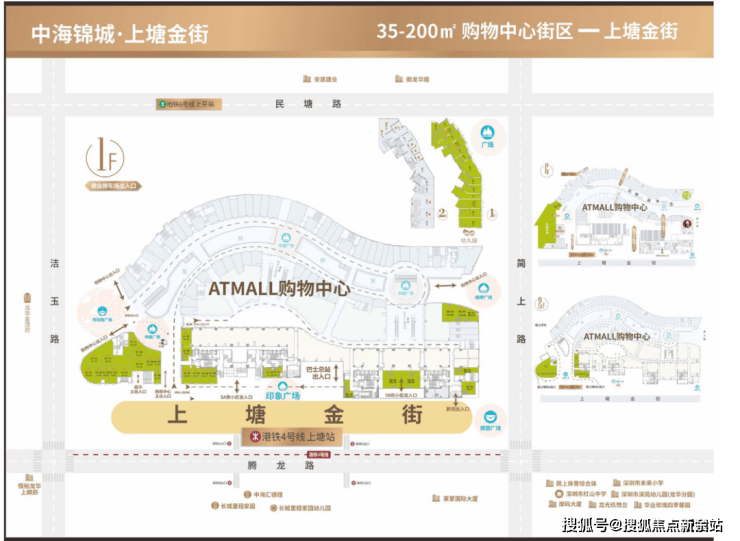Click the 印象广场 plaza icon

283,392
